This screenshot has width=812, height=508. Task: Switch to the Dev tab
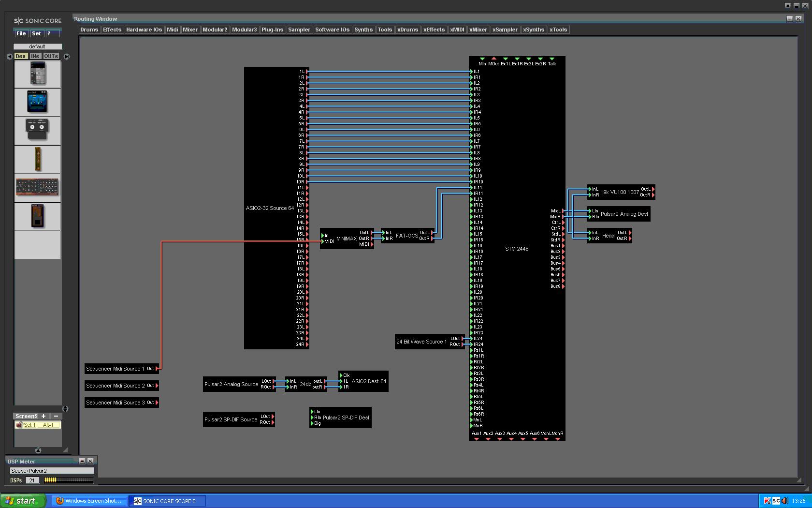click(x=20, y=56)
